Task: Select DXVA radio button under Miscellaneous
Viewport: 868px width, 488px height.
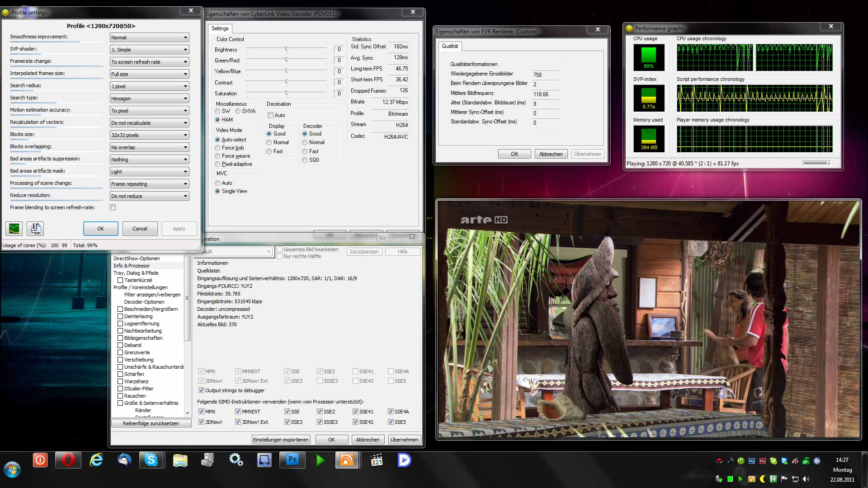Action: point(238,111)
